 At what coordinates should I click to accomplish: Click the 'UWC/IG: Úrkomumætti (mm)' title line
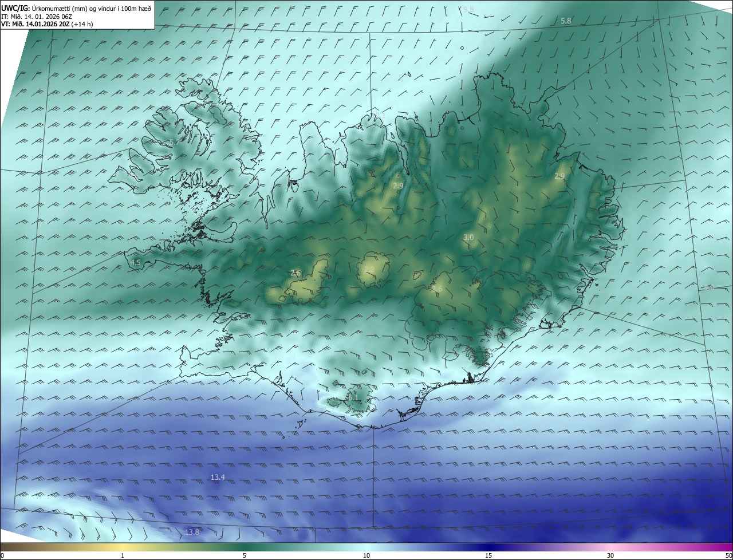pos(76,7)
